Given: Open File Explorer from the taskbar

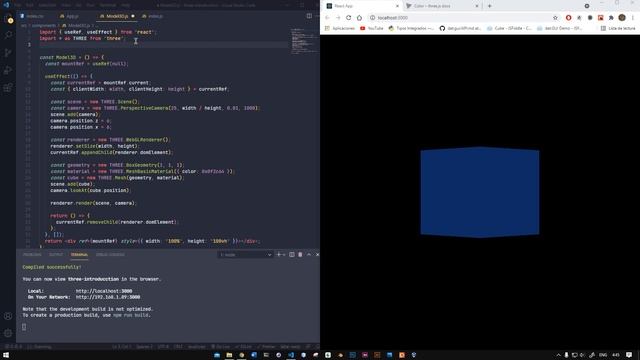Looking at the screenshot, I should pyautogui.click(x=229, y=355).
